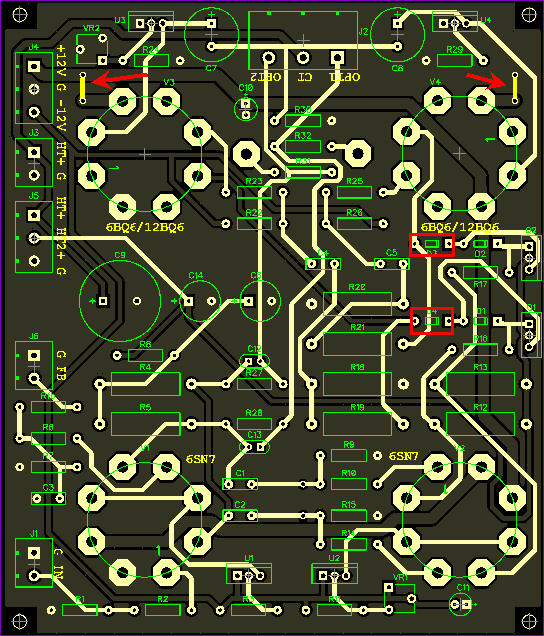544x636 pixels.
Task: Click the U3 regulator label
Action: pyautogui.click(x=120, y=20)
